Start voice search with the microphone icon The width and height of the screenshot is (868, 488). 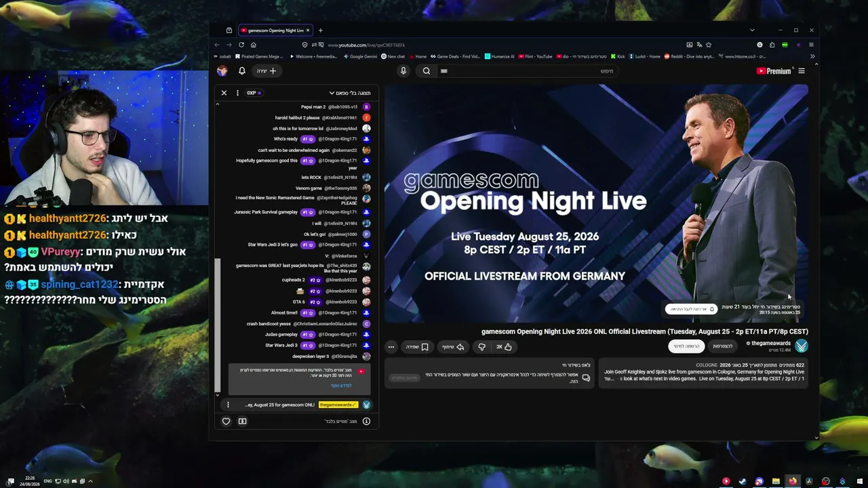tap(403, 70)
